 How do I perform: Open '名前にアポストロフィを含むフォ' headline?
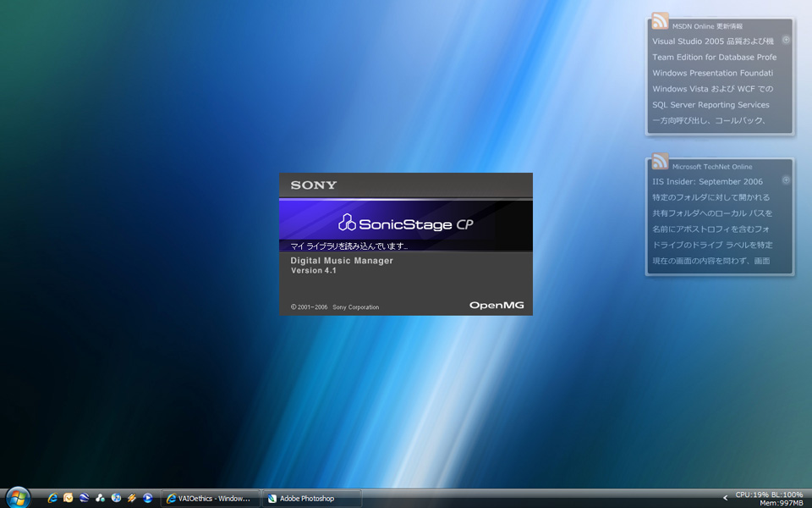(710, 229)
